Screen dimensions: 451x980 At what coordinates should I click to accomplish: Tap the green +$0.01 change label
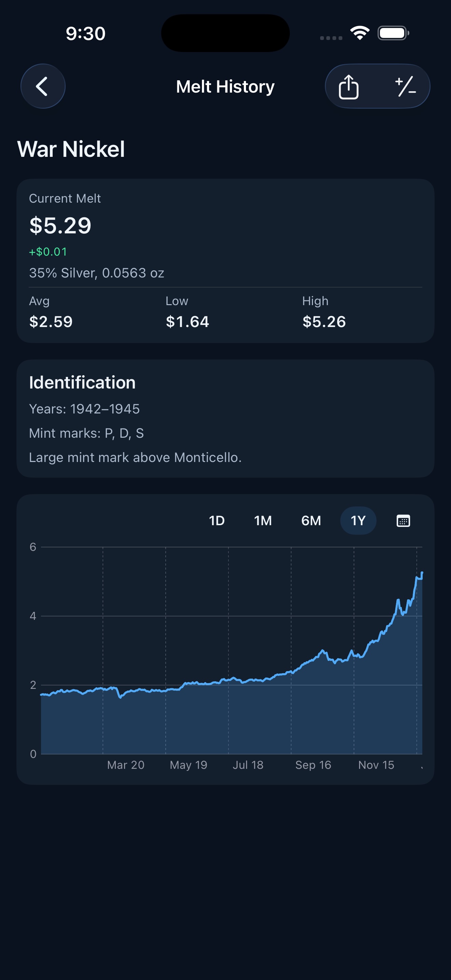pos(48,252)
